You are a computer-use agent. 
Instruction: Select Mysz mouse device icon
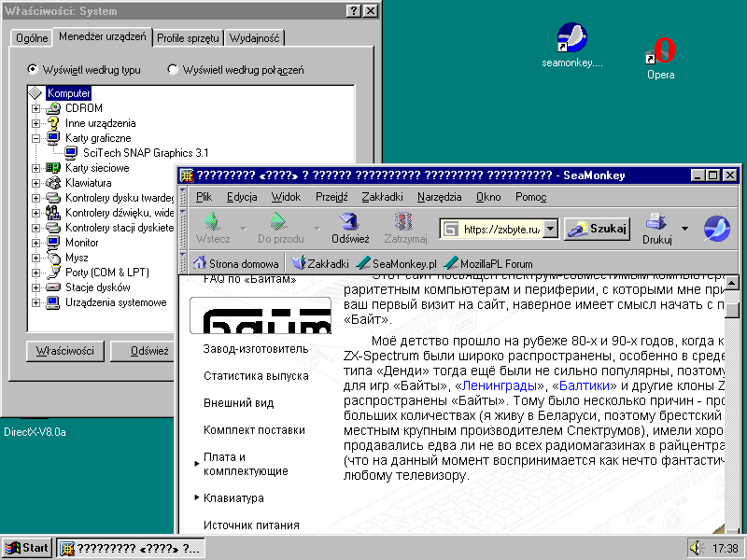[x=53, y=258]
